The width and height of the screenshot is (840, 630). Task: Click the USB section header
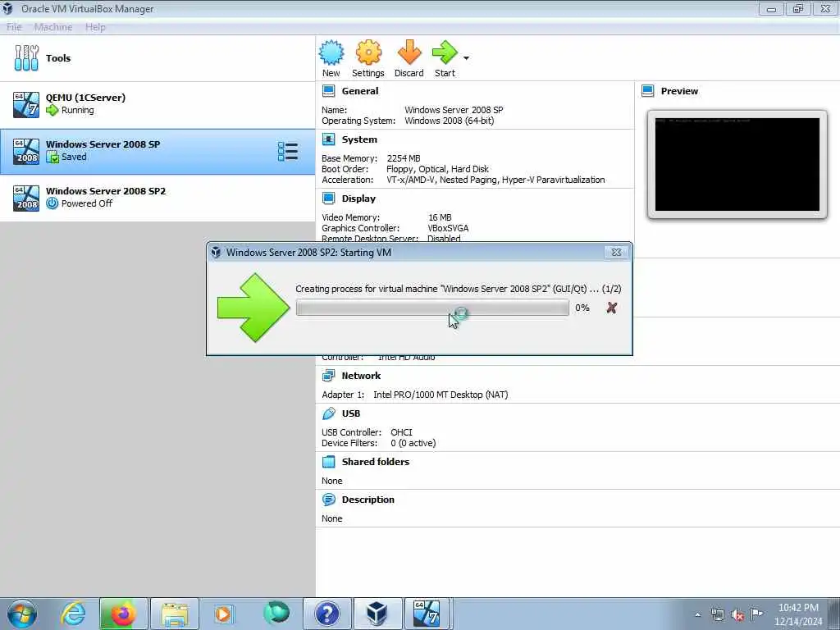click(x=351, y=413)
